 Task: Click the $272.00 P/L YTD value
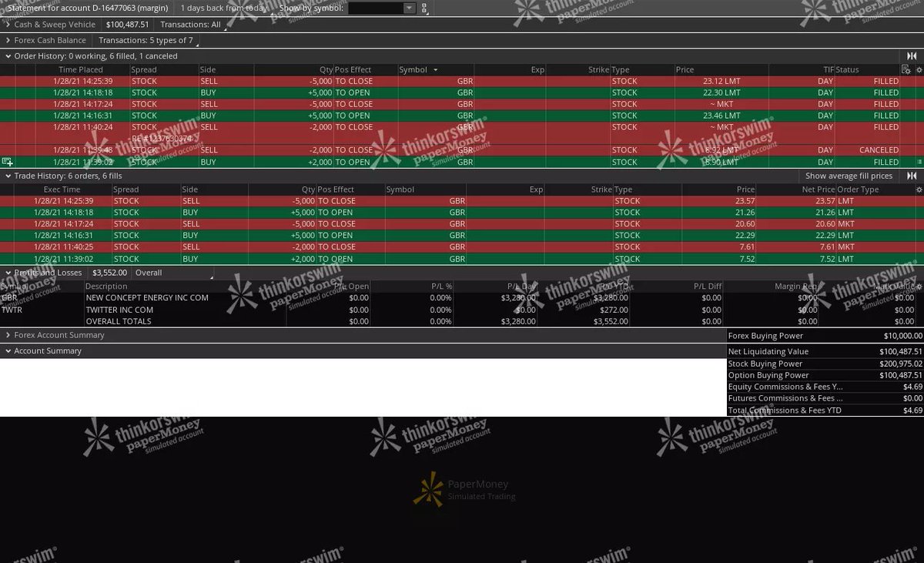point(613,310)
